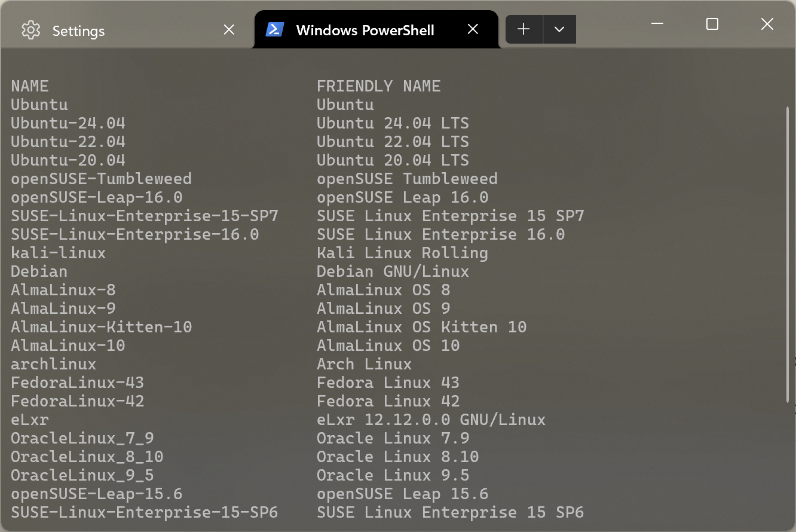Screen dimensions: 796x532
Task: Click 'AlmaLinux-10' name text
Action: point(68,346)
